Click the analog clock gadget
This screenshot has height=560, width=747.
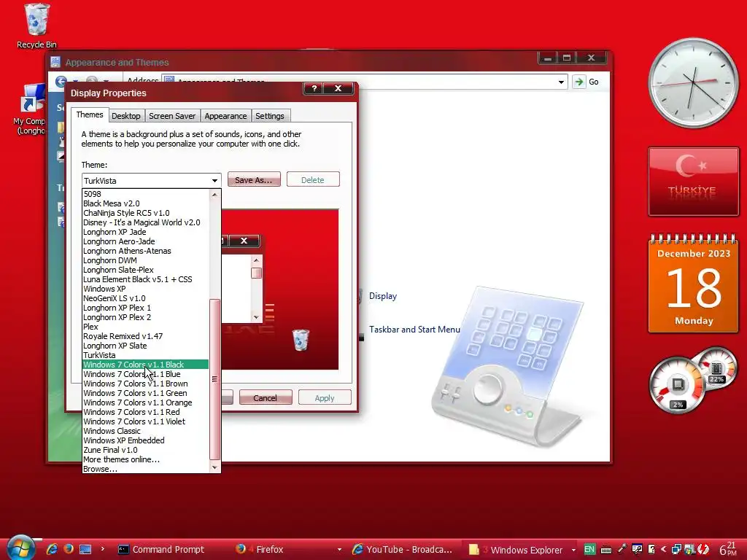[693, 83]
